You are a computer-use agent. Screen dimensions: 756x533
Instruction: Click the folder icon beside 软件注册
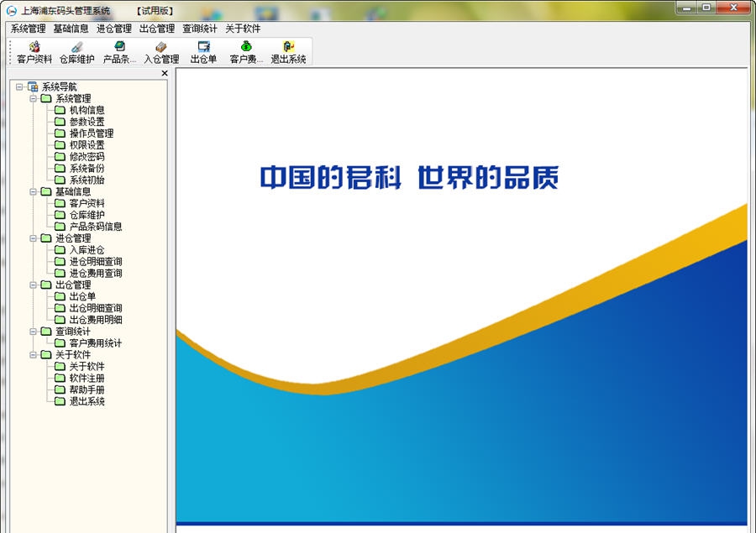click(60, 378)
